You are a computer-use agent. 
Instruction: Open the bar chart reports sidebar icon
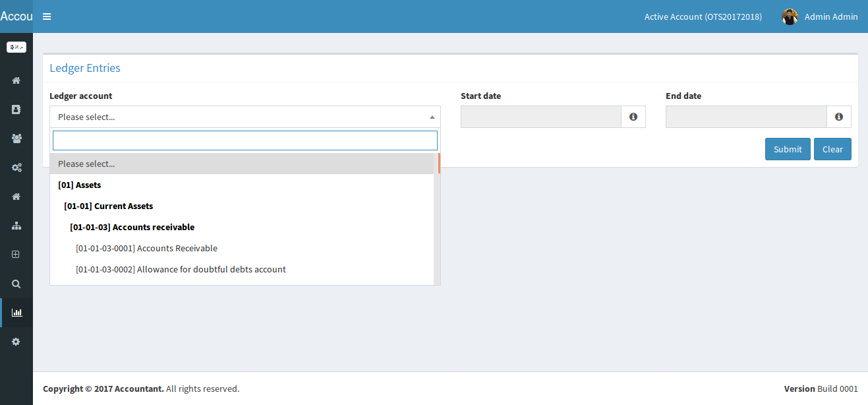[x=16, y=313]
